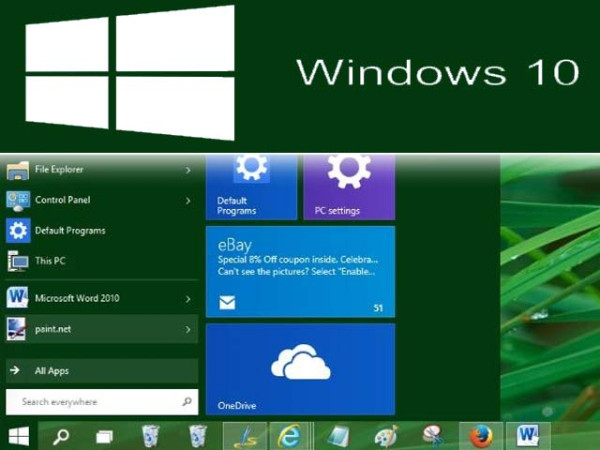Expand the Control Panel submenu arrow
Viewport: 600px width, 450px height.
click(x=188, y=201)
